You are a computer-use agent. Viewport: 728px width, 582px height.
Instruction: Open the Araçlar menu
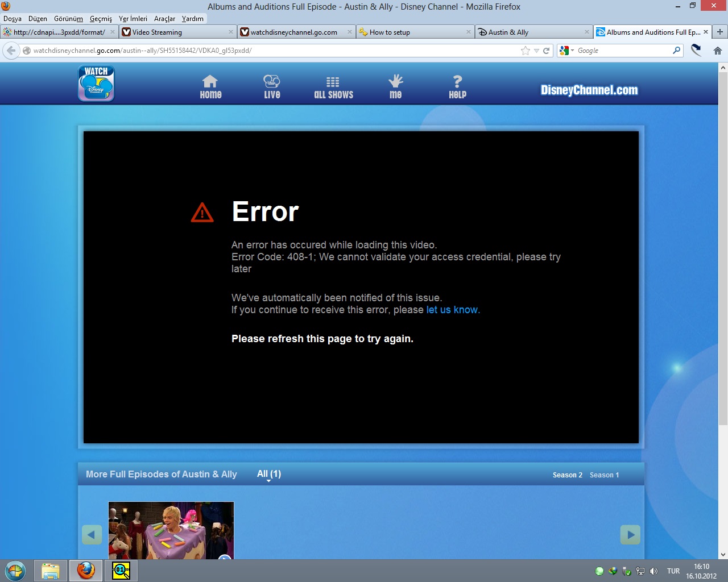(x=164, y=19)
